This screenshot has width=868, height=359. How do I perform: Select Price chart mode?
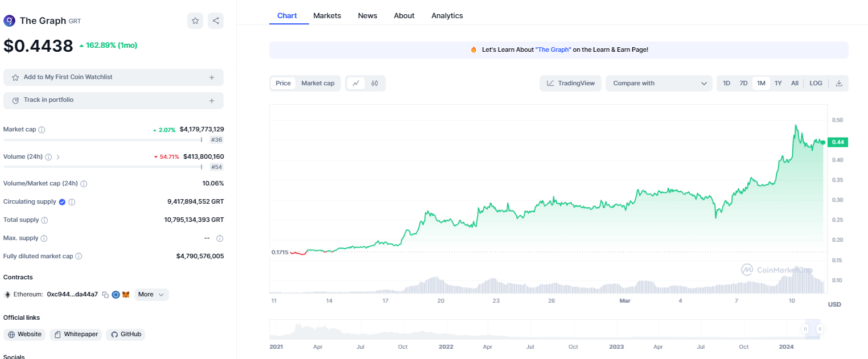(283, 83)
